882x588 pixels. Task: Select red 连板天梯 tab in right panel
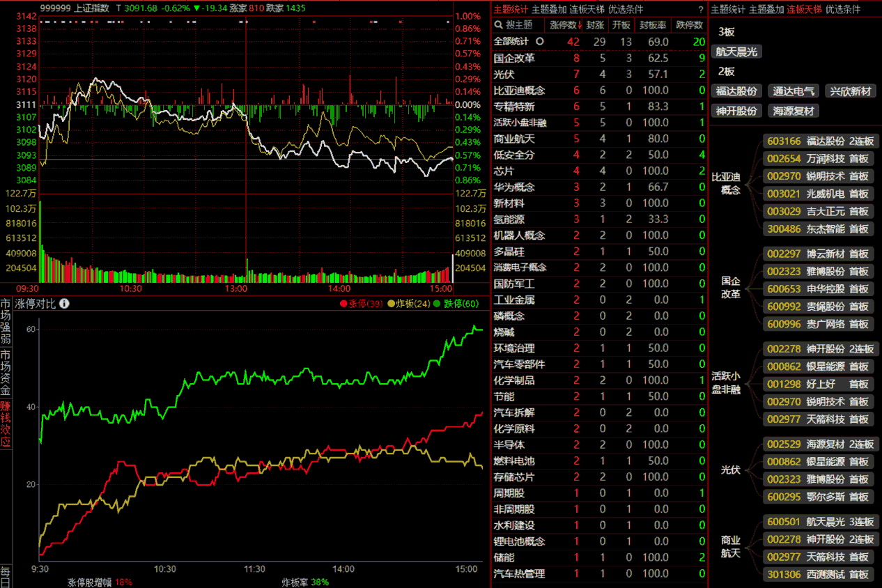click(805, 10)
